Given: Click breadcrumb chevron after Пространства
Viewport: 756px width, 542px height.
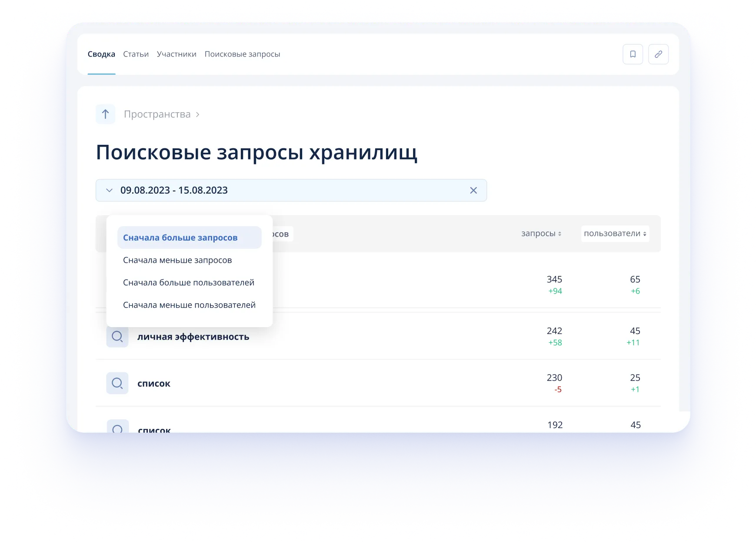Looking at the screenshot, I should tap(198, 114).
